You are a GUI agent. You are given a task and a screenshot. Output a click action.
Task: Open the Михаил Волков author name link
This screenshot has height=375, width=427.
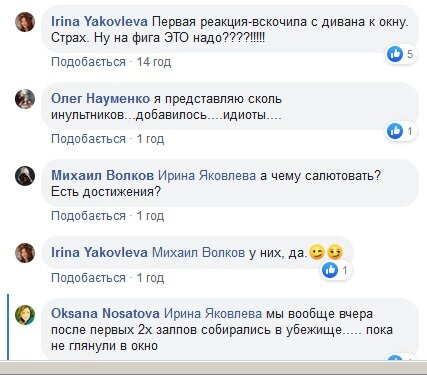pyautogui.click(x=102, y=176)
